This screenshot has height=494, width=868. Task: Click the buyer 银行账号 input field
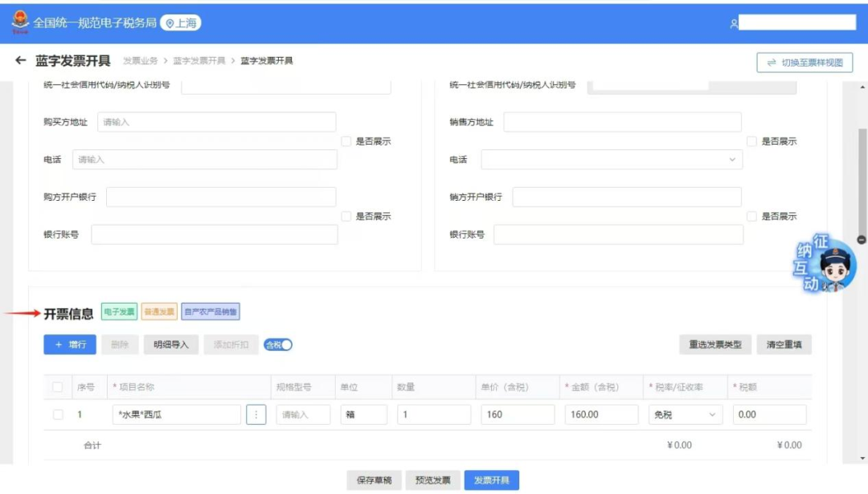tap(215, 235)
